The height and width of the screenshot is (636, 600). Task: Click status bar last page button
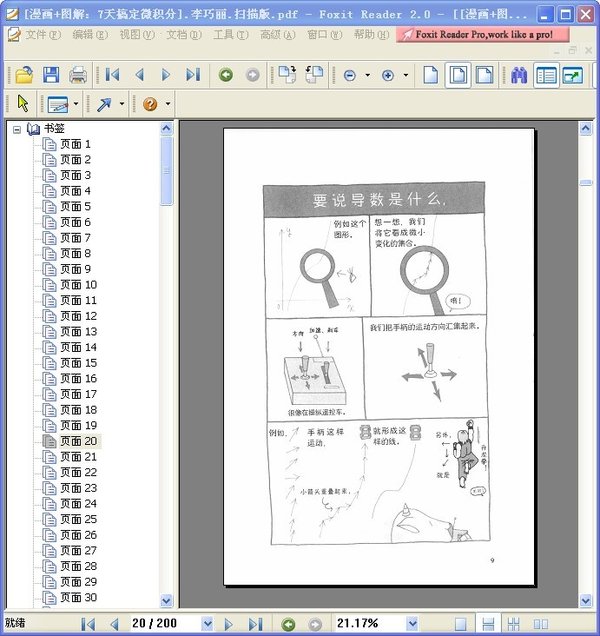pos(256,624)
